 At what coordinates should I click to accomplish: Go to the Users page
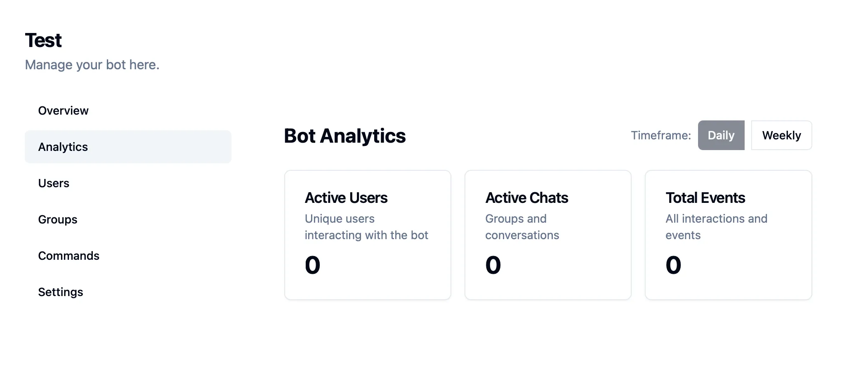point(54,183)
